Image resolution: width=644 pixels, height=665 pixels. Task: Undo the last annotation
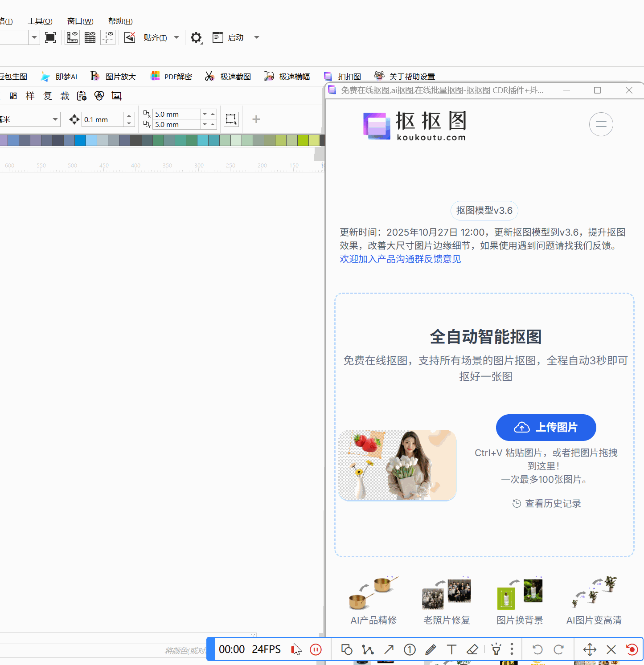click(537, 649)
